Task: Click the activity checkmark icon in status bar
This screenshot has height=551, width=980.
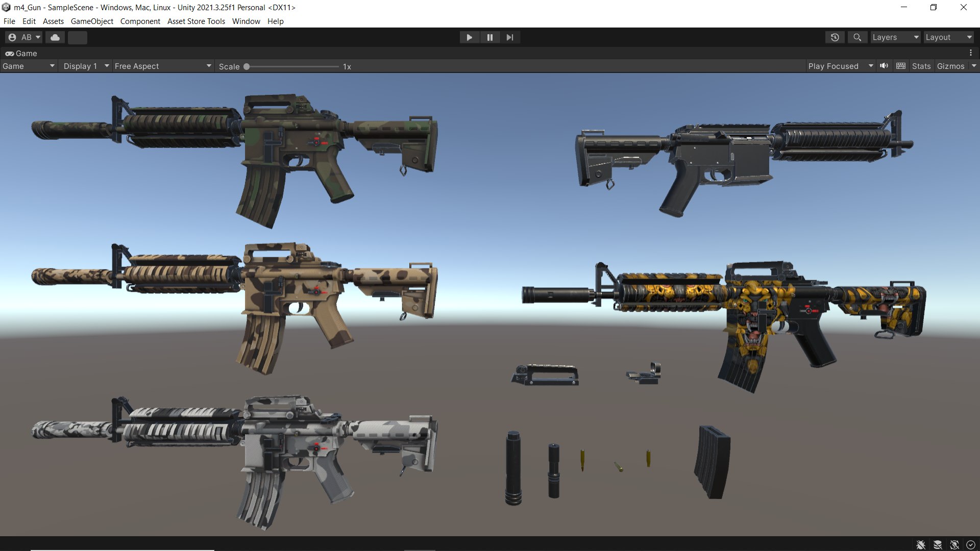Action: [x=971, y=545]
